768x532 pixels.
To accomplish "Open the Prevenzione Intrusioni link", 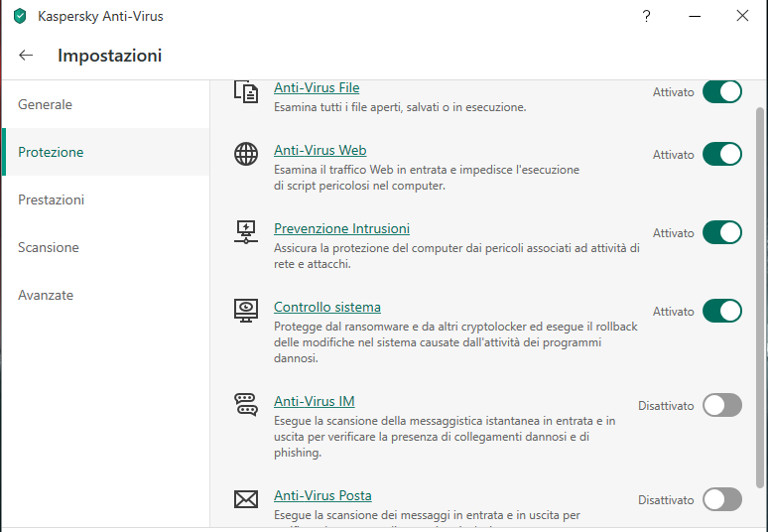I will [341, 228].
